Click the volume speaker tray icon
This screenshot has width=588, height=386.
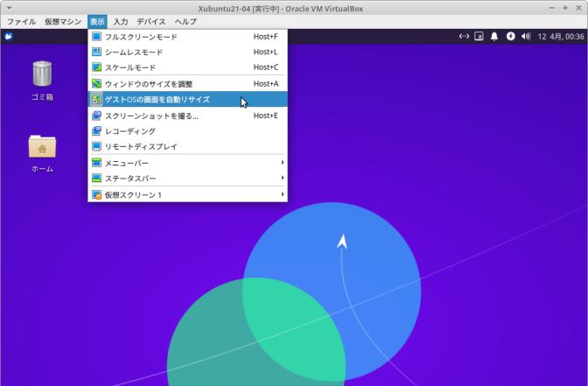tap(526, 37)
